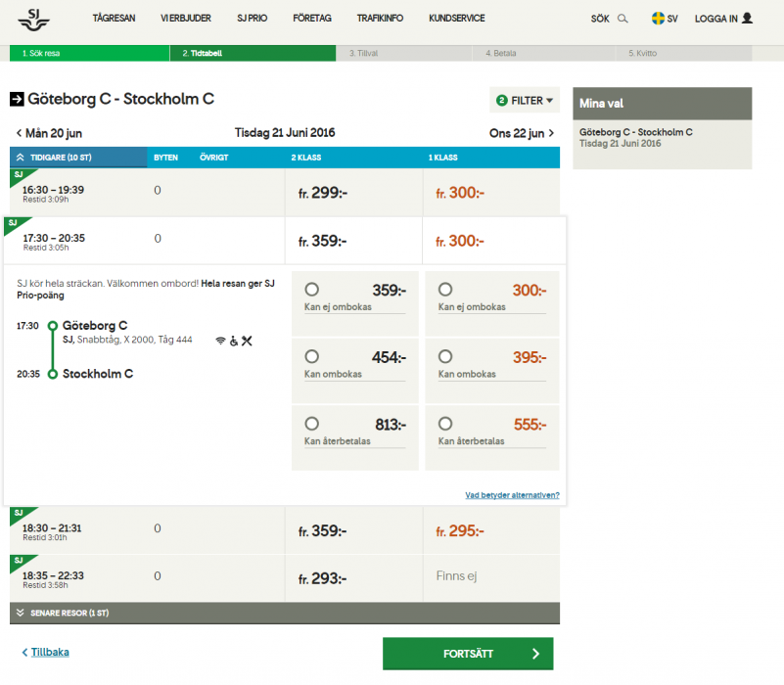Click the wheelchair accessibility icon

pos(233,341)
